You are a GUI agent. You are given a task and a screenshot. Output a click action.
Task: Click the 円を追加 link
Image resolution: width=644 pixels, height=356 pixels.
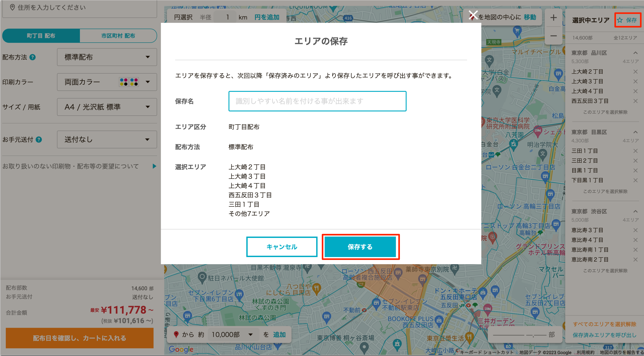[267, 17]
